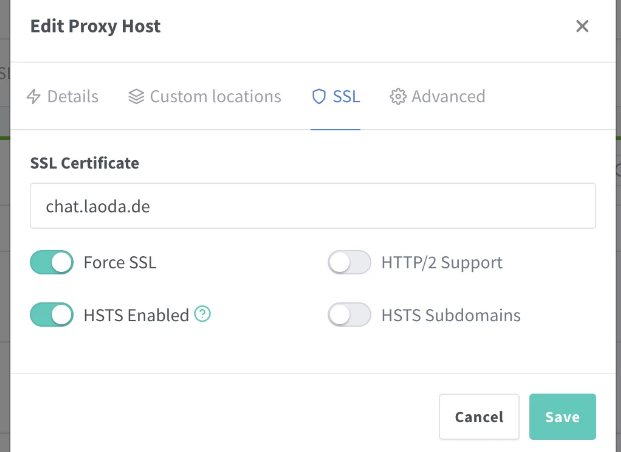Enable the HSTS Subdomains switch
This screenshot has height=452, width=621.
(x=349, y=315)
